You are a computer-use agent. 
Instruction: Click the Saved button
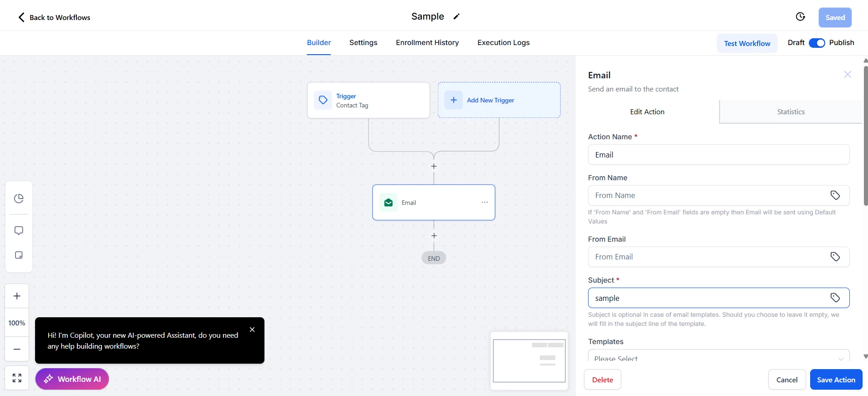(x=835, y=17)
